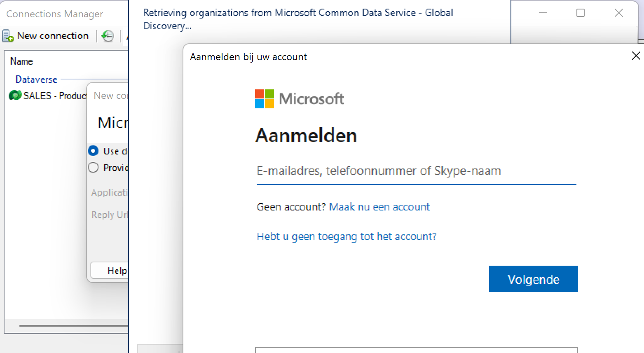Image resolution: width=644 pixels, height=353 pixels.
Task: Click the green Dataverse icon beside SALES
Action: pyautogui.click(x=15, y=95)
